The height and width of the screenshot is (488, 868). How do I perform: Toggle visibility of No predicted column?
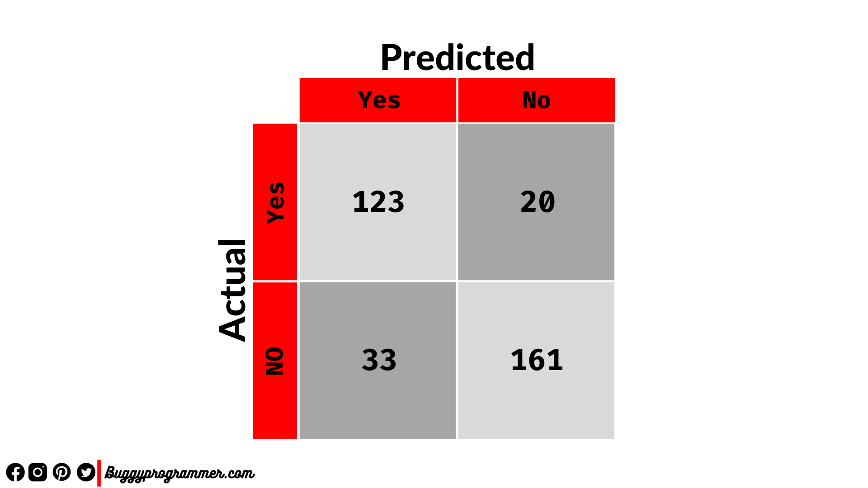coord(535,99)
